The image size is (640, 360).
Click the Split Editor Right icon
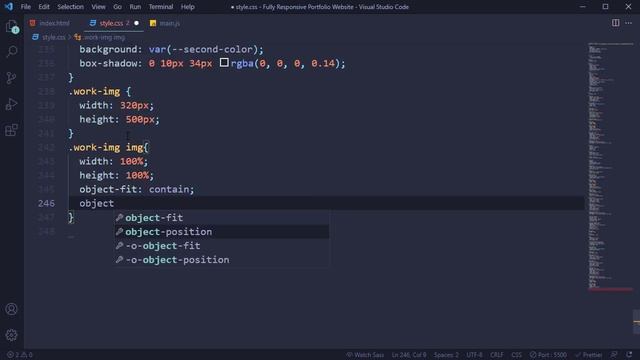tap(615, 23)
